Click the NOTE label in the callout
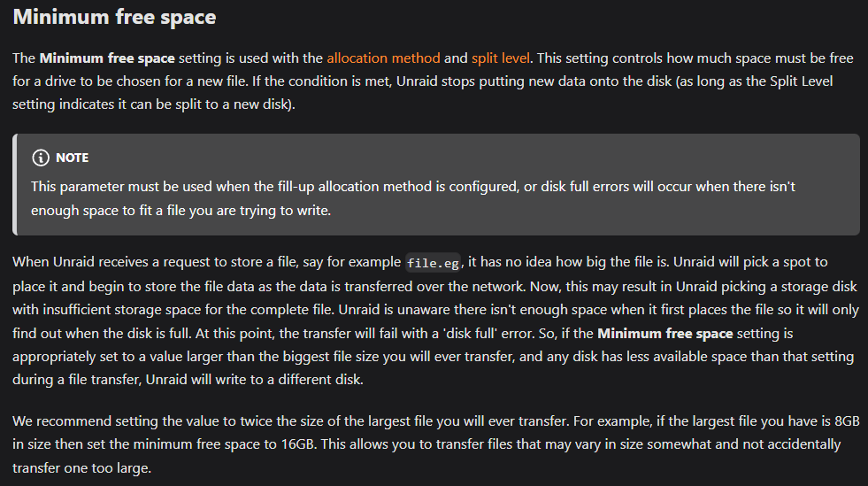 point(72,158)
